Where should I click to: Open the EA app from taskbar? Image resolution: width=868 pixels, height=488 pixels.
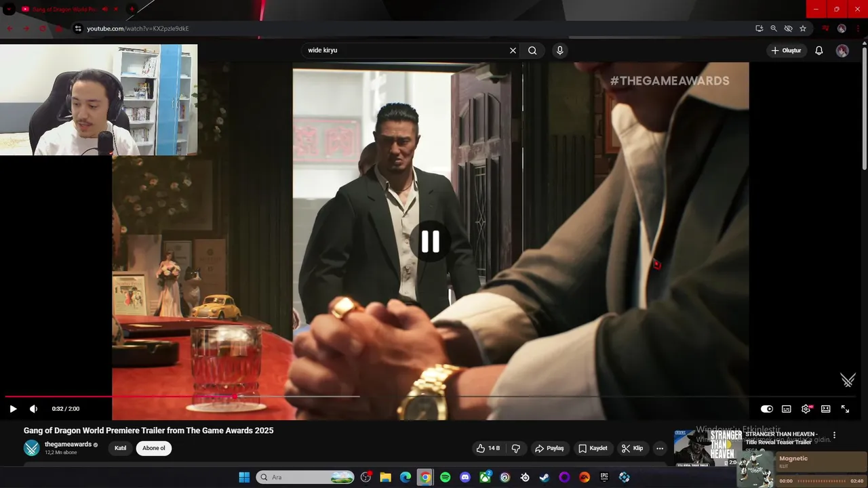pyautogui.click(x=585, y=477)
